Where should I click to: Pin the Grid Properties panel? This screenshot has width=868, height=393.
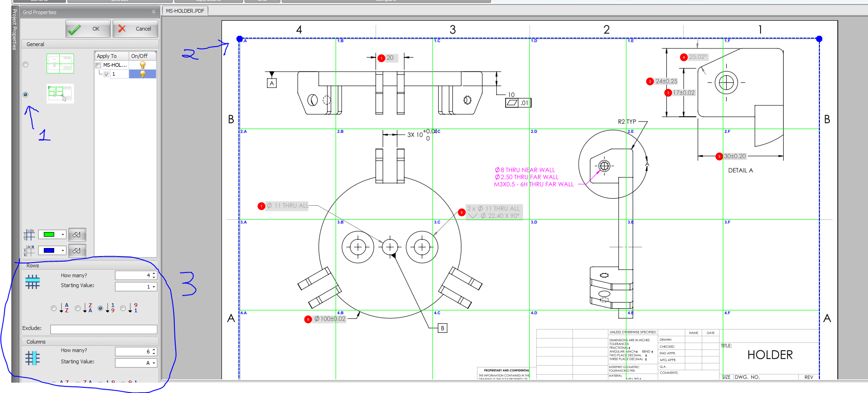tap(154, 12)
